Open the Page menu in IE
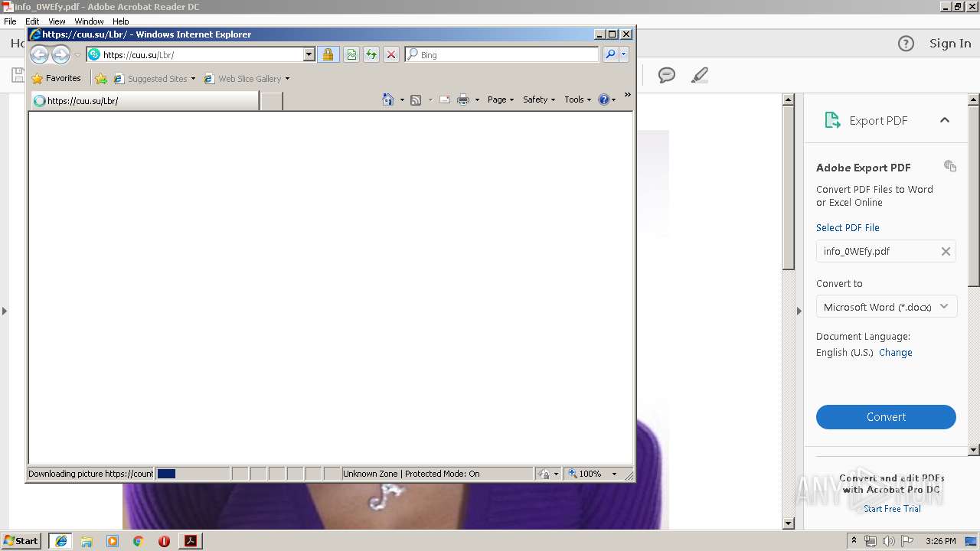Image resolution: width=980 pixels, height=551 pixels. click(501, 99)
